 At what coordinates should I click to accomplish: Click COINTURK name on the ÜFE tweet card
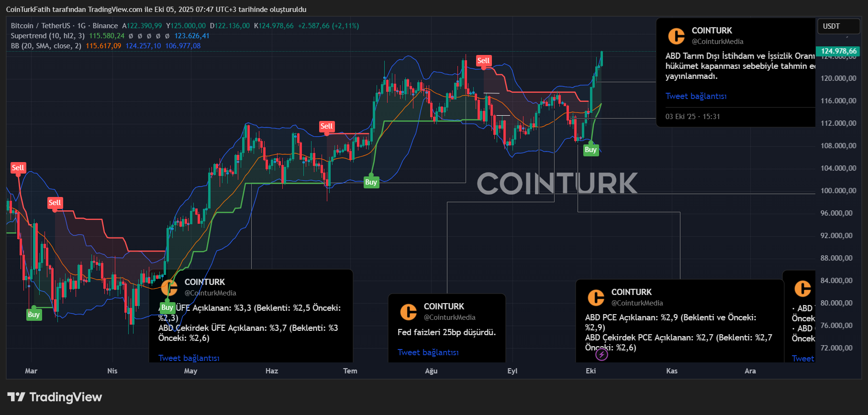[x=205, y=282]
